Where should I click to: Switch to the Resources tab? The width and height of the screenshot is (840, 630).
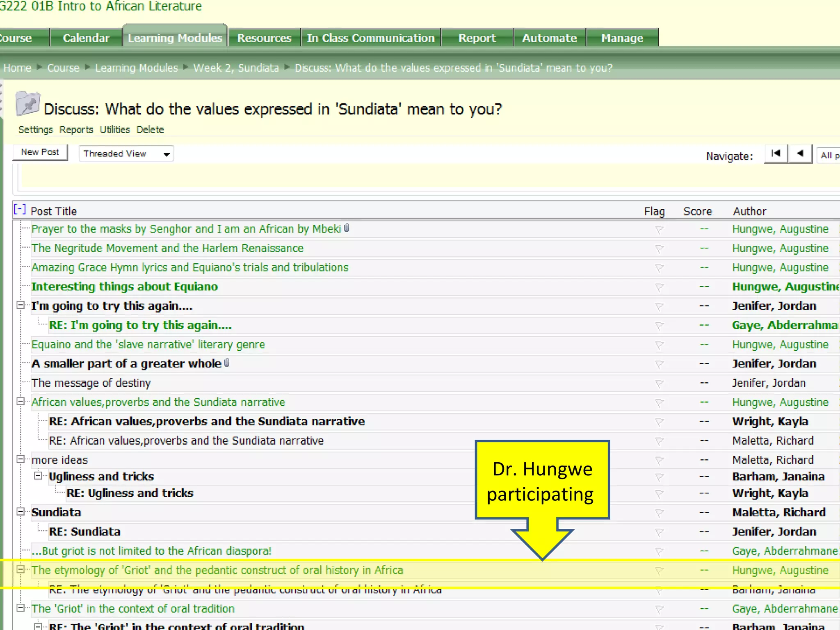(264, 38)
